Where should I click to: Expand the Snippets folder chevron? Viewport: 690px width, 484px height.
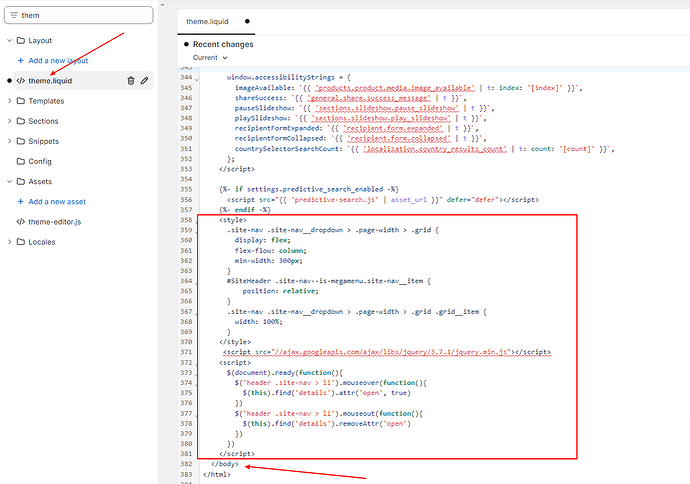point(9,141)
